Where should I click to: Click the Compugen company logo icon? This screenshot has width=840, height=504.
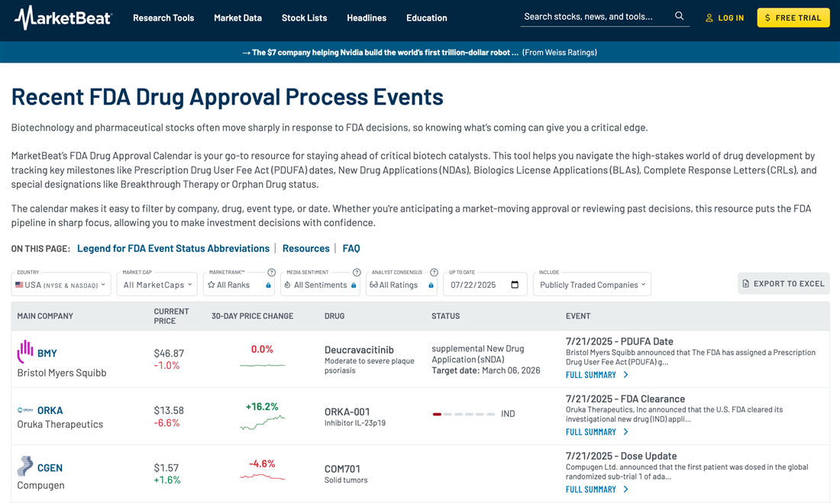(25, 467)
